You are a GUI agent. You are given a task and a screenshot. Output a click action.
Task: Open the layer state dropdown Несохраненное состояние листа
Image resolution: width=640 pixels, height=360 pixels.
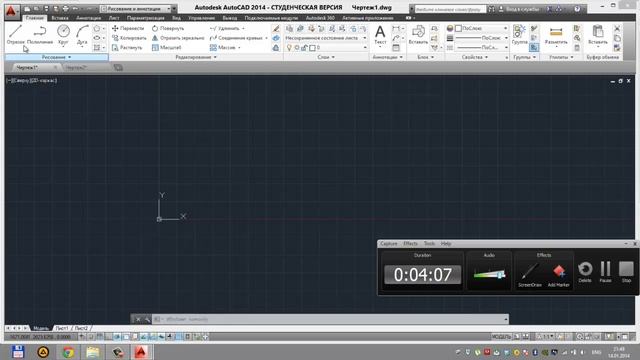(326, 38)
